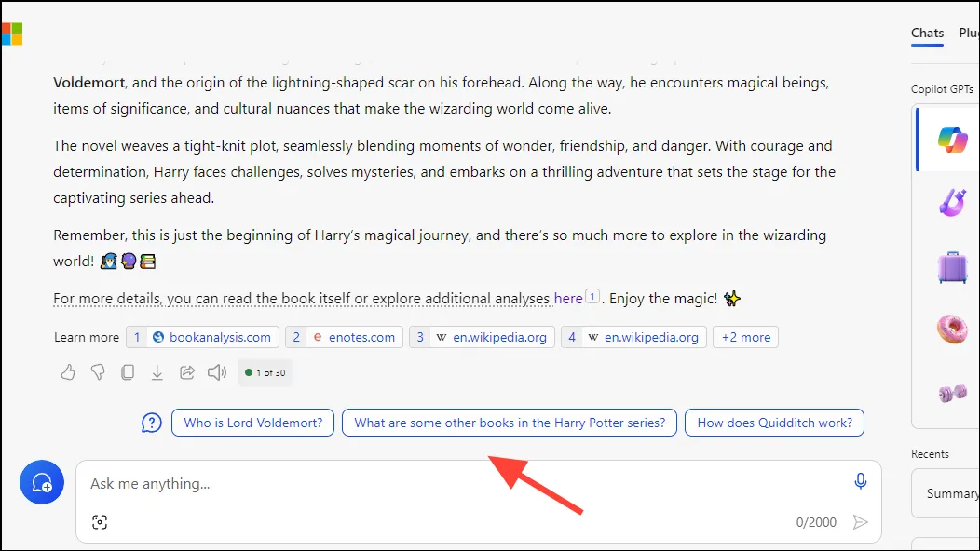Click citation superscript 1 after 'here'
This screenshot has width=980, height=551.
[592, 297]
